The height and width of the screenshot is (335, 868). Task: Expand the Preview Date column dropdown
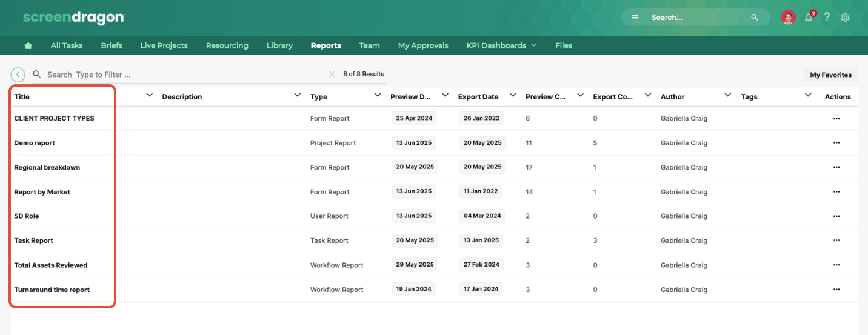(x=446, y=95)
